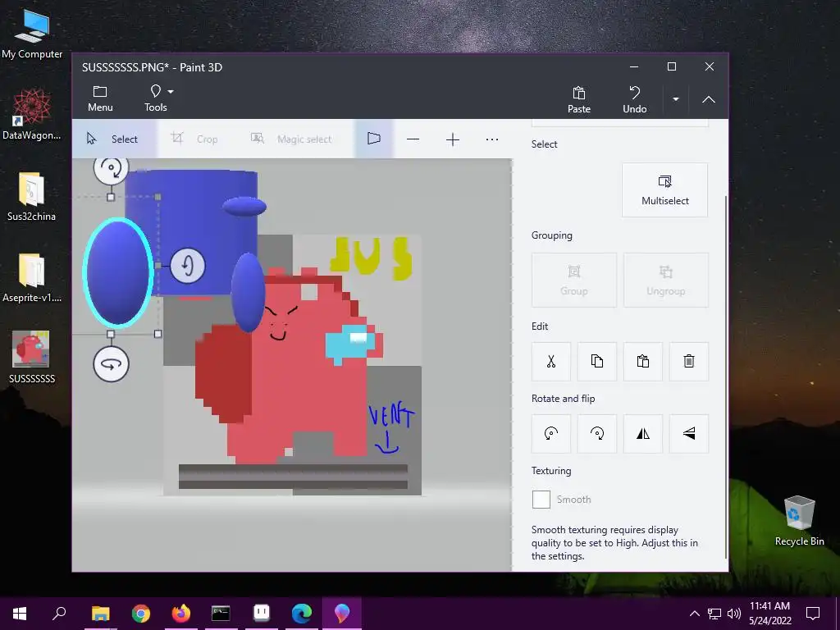The height and width of the screenshot is (630, 840).
Task: Select the Sus32china folder on desktop
Action: [x=31, y=196]
